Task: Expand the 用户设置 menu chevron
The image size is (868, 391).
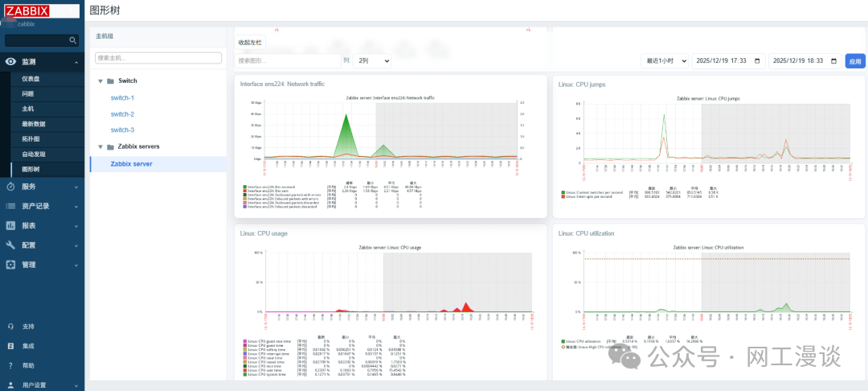Action: pyautogui.click(x=76, y=385)
